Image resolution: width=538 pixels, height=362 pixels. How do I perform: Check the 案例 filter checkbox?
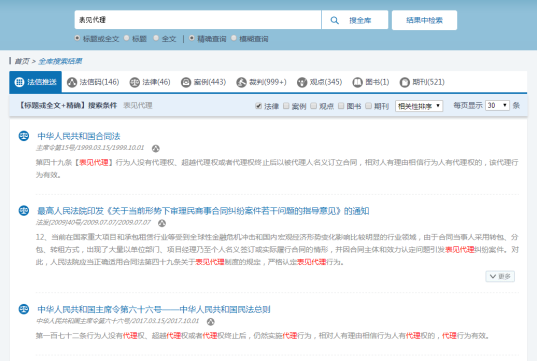[x=286, y=106]
